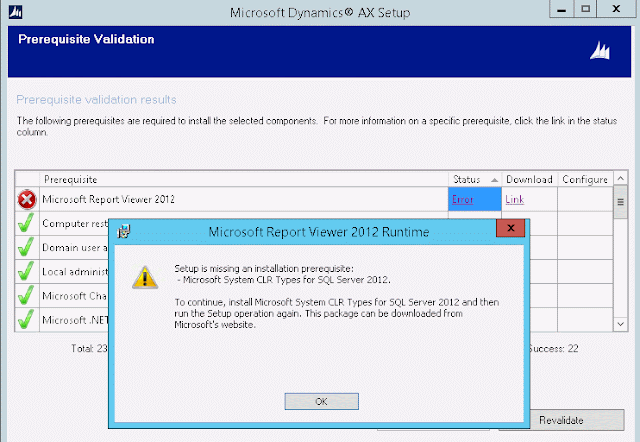Click the green checkmark beside Microsoft Chart row
Image resolution: width=640 pixels, height=442 pixels.
(26, 295)
